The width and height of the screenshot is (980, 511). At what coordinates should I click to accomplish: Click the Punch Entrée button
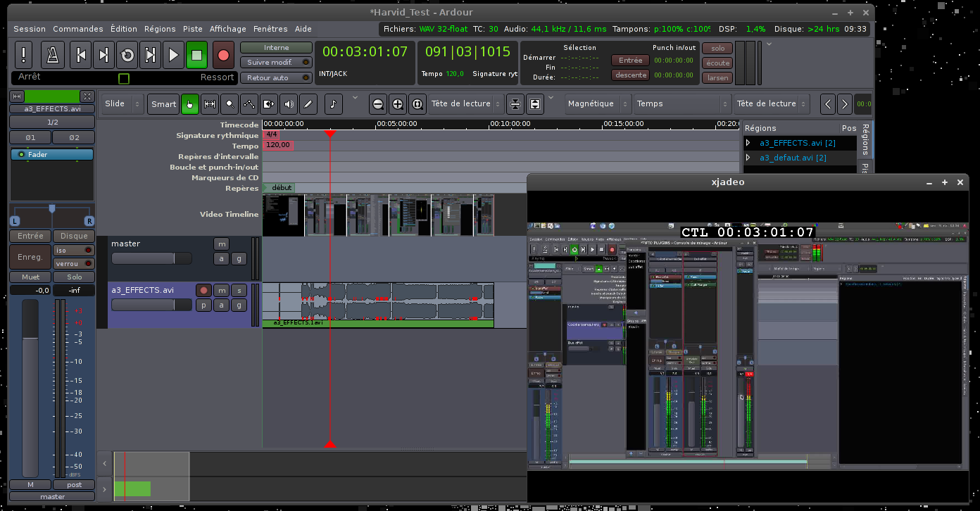(x=630, y=61)
